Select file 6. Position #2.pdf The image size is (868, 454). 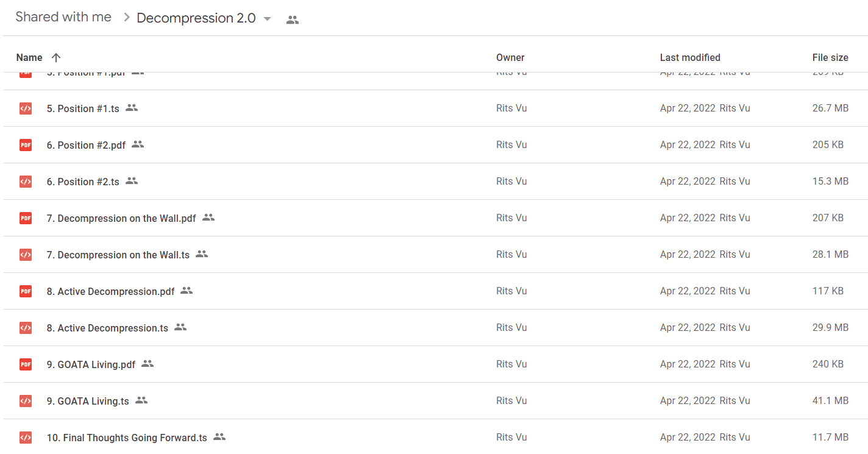(x=86, y=145)
